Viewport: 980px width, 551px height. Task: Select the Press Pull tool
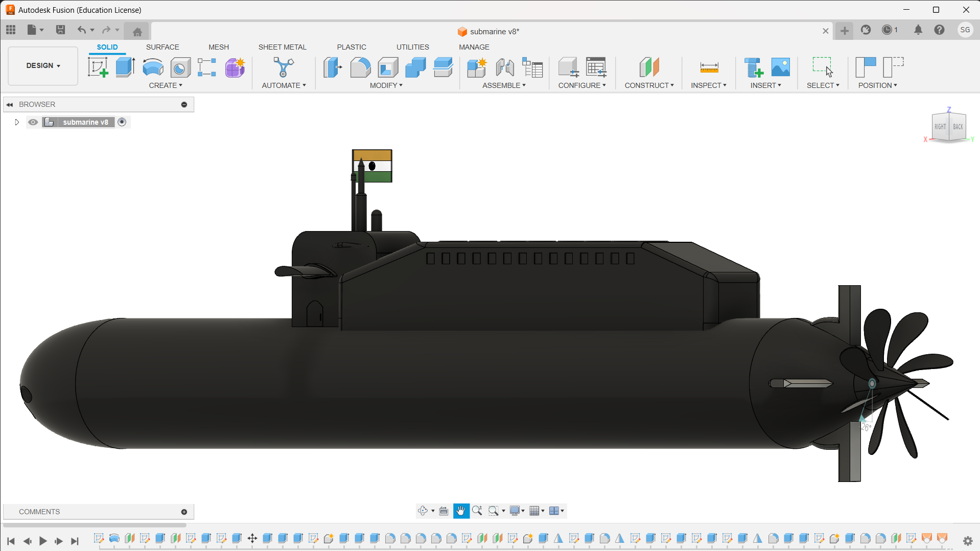tap(333, 67)
